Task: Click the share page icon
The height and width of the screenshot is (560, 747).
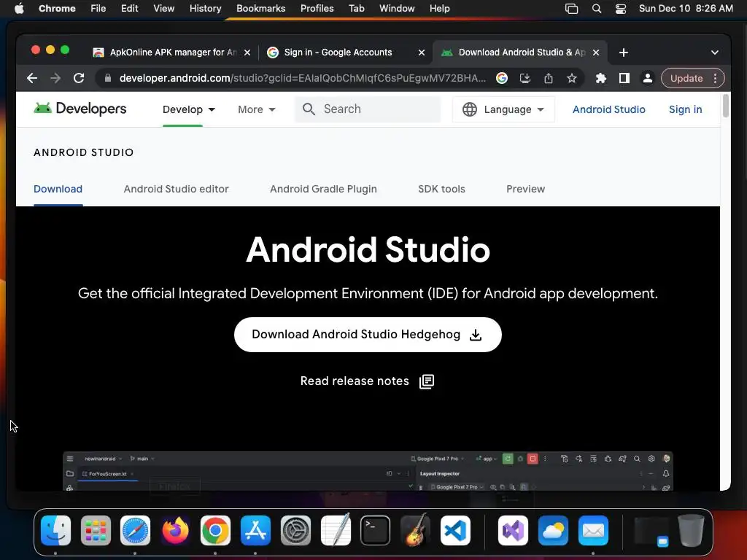Action: [549, 78]
